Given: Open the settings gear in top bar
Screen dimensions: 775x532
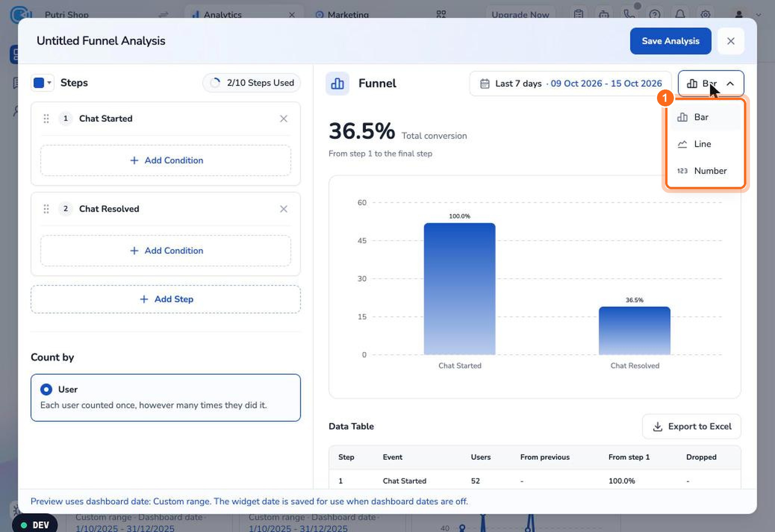Looking at the screenshot, I should 705,15.
